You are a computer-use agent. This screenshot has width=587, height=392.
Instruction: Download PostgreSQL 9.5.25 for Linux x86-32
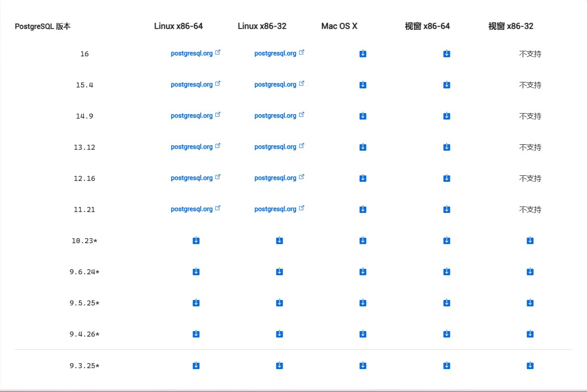pos(280,303)
